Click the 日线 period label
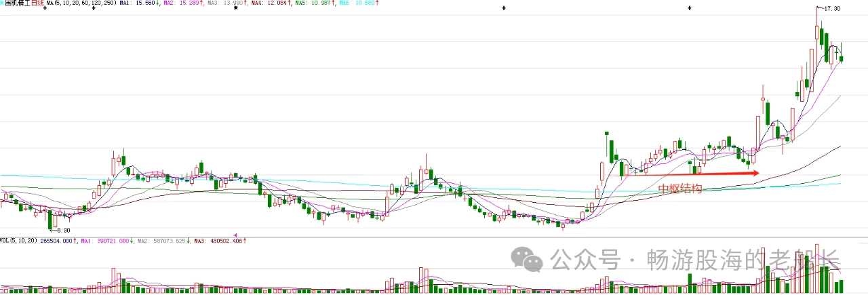Screen dimensions: 868x295 [37, 3]
